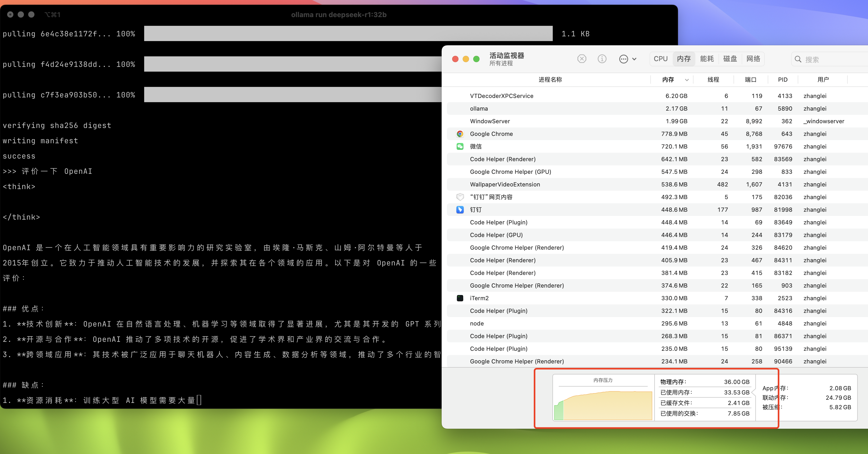This screenshot has width=868, height=454.
Task: Open the more options ellipsis menu
Action: coord(627,59)
